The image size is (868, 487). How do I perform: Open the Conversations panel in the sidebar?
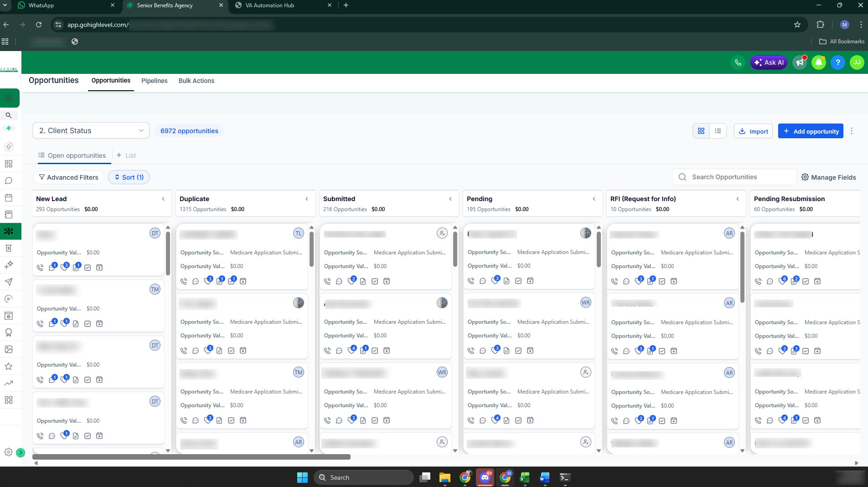9,181
